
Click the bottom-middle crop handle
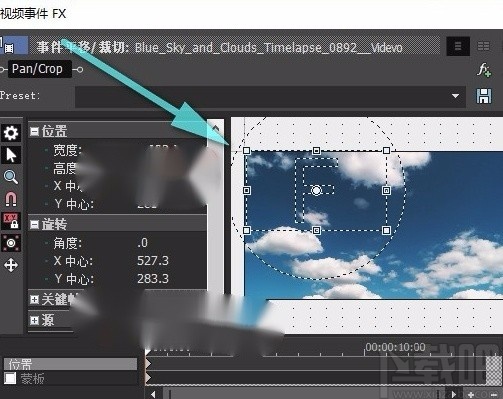(316, 230)
